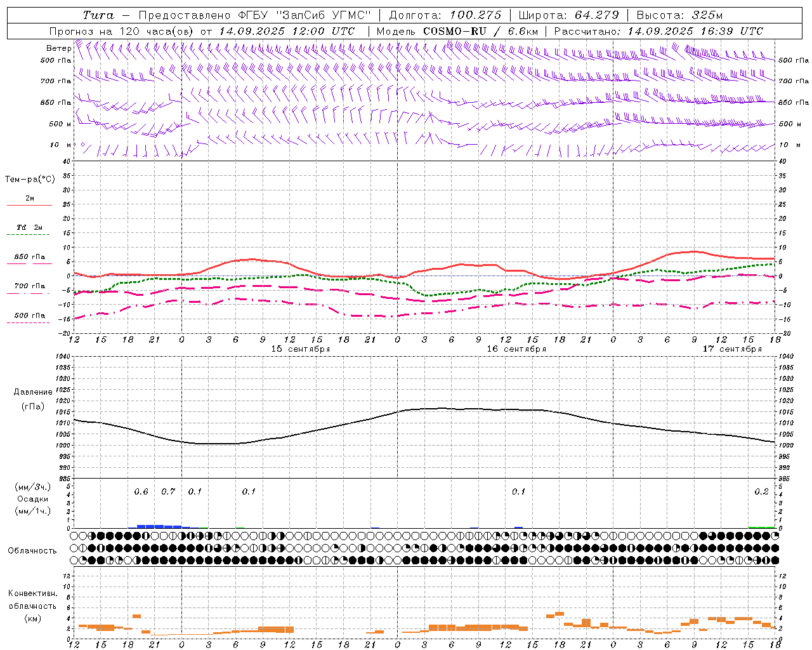Viewport: 812px width, 650px height.
Task: Click the Ветер label of the wind panel
Action: tap(58, 48)
